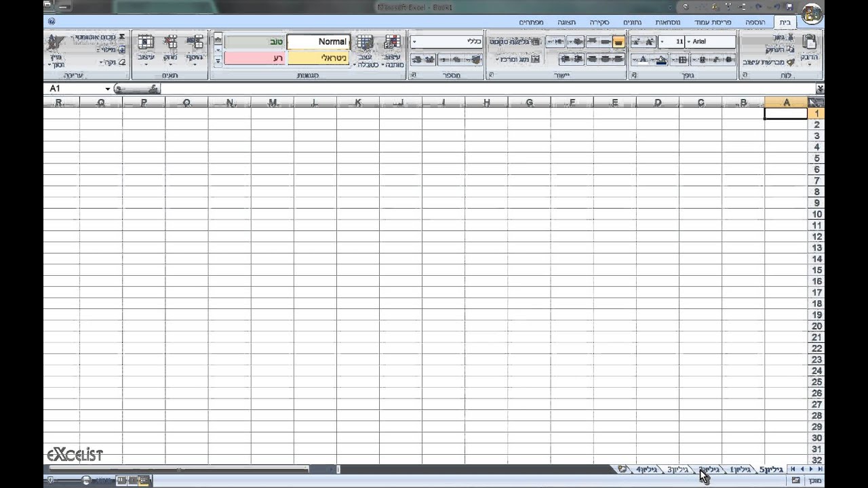Click the macro record icon in status bar

pyautogui.click(x=795, y=481)
